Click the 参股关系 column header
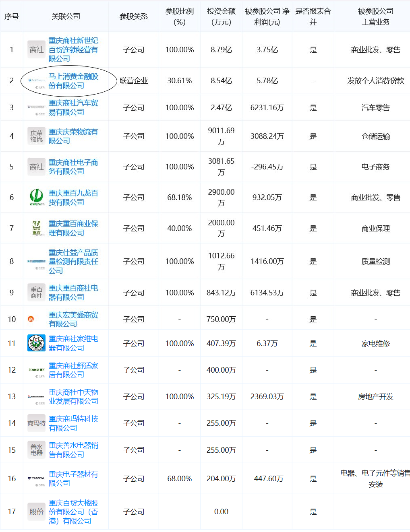 point(134,16)
